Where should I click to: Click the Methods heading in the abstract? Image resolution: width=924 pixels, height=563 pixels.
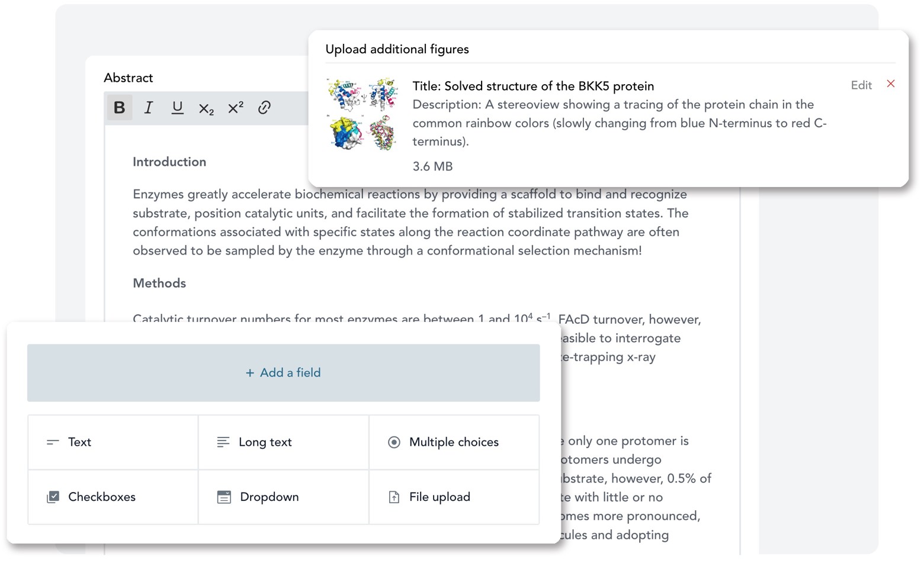159,284
